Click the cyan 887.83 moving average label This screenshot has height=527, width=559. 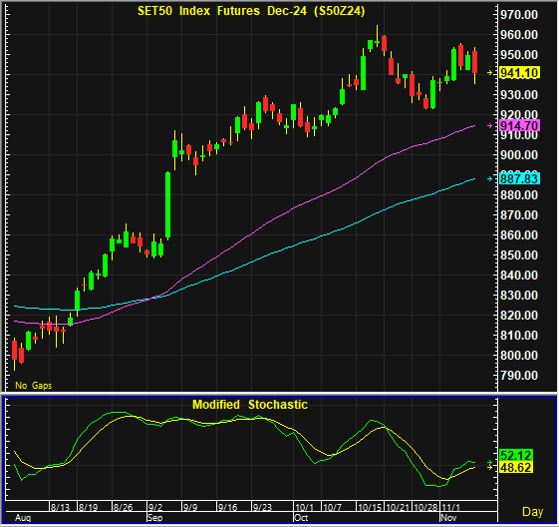(519, 178)
